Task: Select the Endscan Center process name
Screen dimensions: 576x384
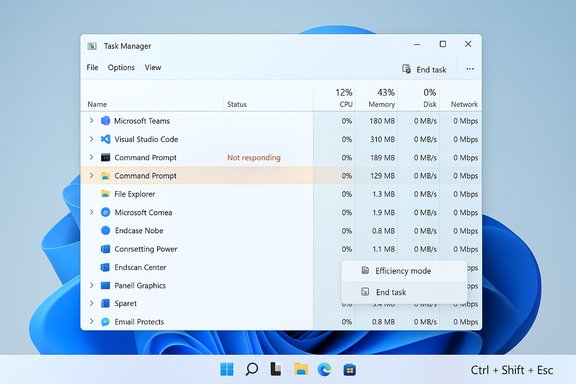Action: [140, 268]
